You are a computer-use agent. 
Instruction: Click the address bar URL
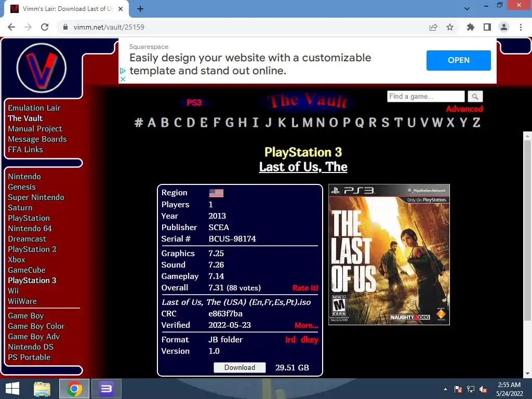pyautogui.click(x=109, y=27)
